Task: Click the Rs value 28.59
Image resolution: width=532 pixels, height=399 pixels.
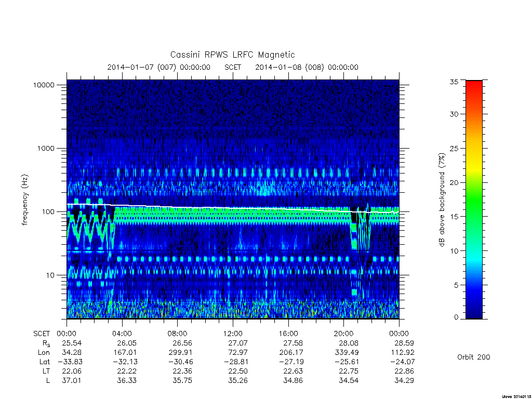Action: (404, 343)
